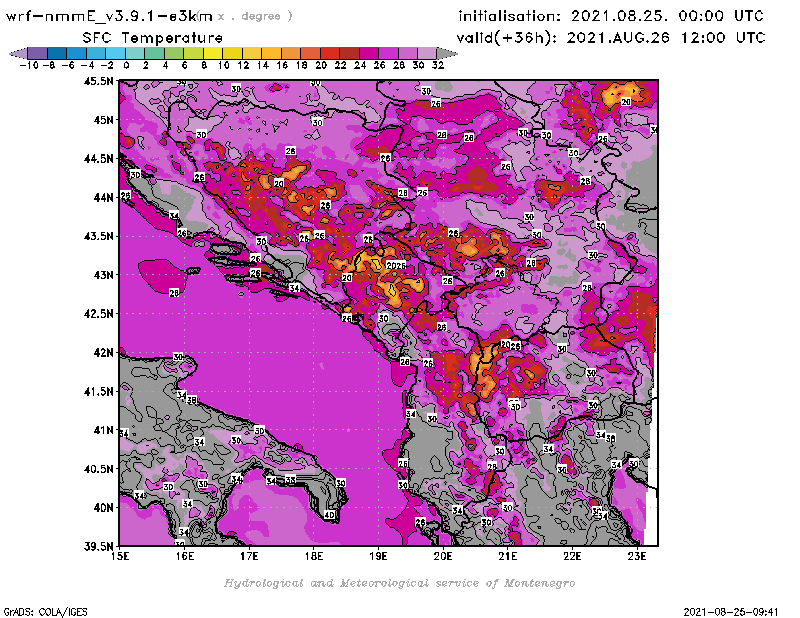
Task: Pick the lilac swatch between 30 and 32
Action: coord(427,53)
